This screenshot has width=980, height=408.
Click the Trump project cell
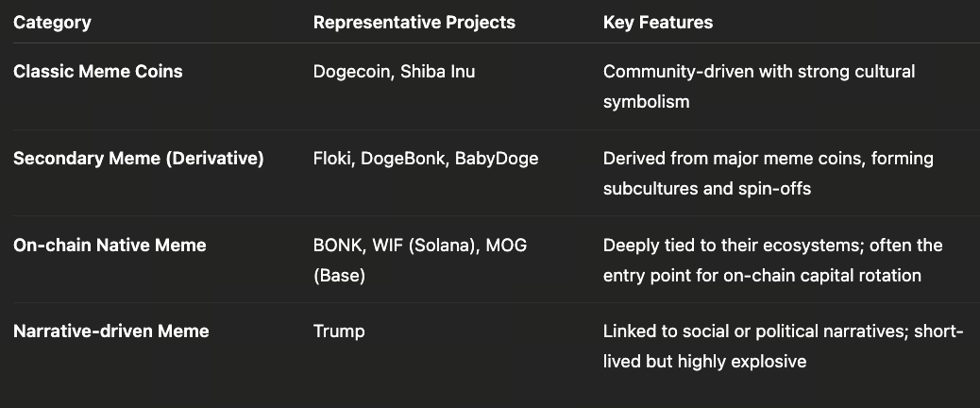pos(338,331)
